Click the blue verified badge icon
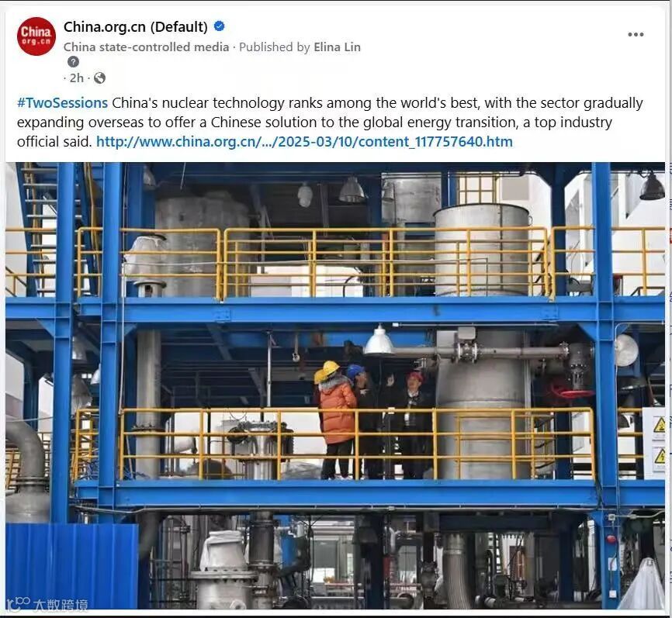The image size is (672, 618). (x=219, y=26)
